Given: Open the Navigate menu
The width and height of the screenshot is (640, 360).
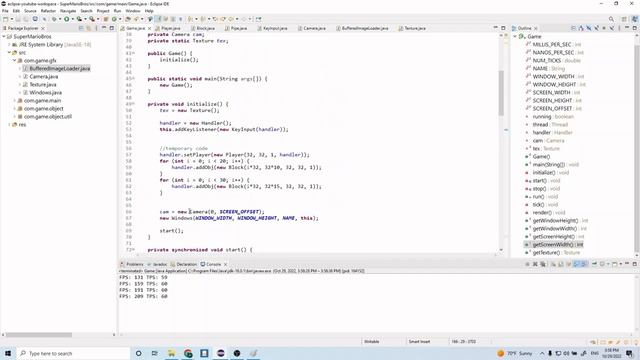Looking at the screenshot, I should (x=68, y=11).
